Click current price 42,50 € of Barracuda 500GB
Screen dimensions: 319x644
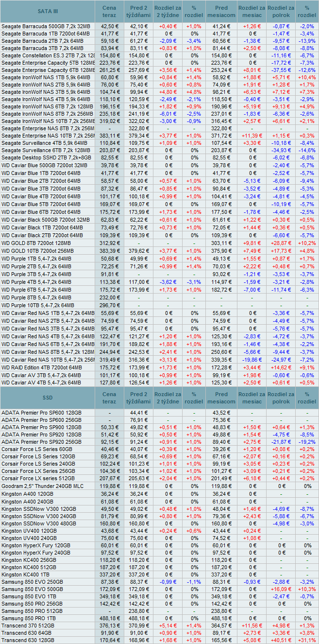tap(110, 26)
